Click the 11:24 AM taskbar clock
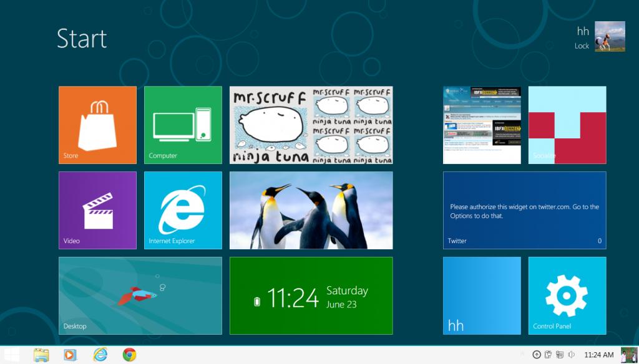 [598, 355]
